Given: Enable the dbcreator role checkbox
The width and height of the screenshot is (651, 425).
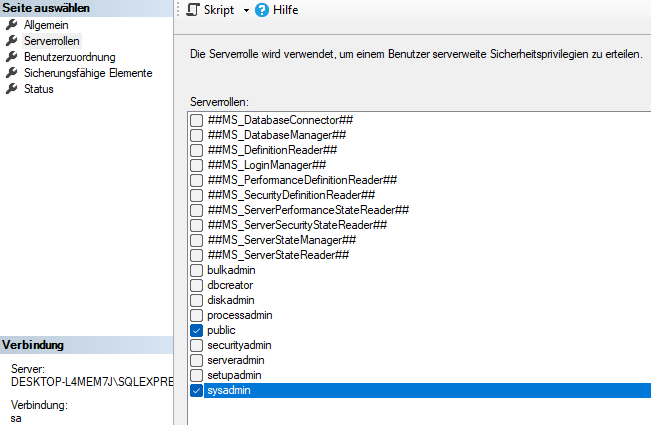Looking at the screenshot, I should coord(196,285).
